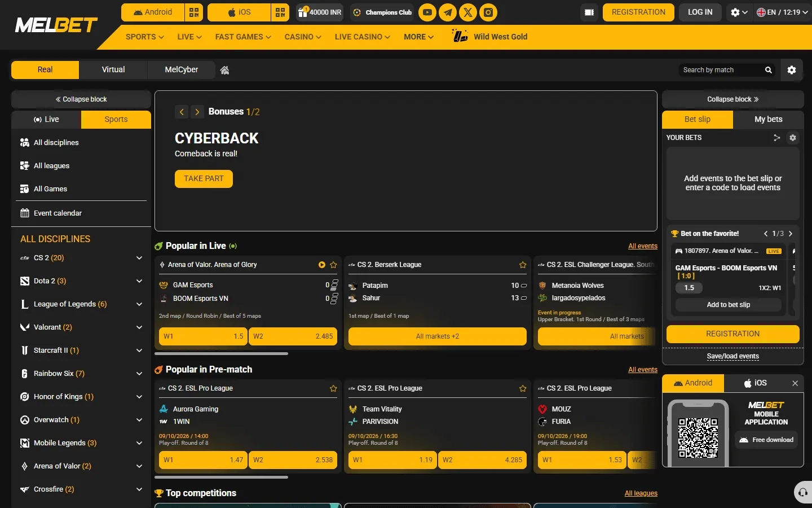The height and width of the screenshot is (508, 812).
Task: Select the Real esports type
Action: (x=45, y=70)
